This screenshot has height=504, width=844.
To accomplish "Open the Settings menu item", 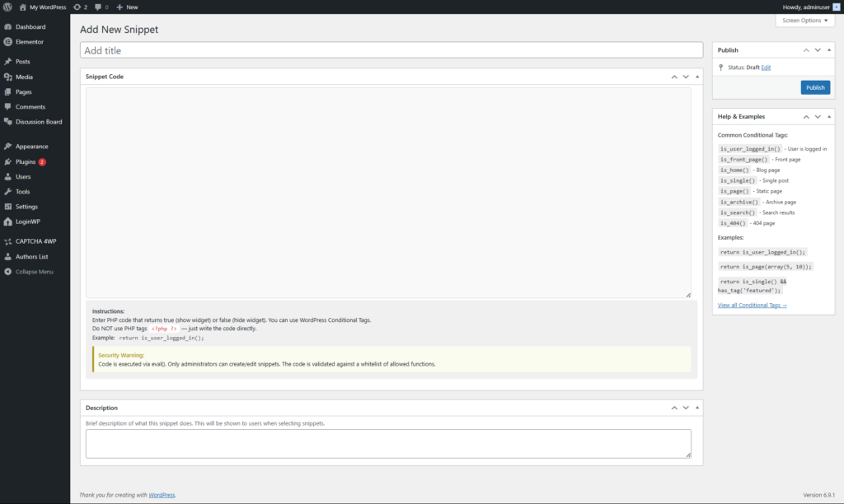I will (x=26, y=207).
